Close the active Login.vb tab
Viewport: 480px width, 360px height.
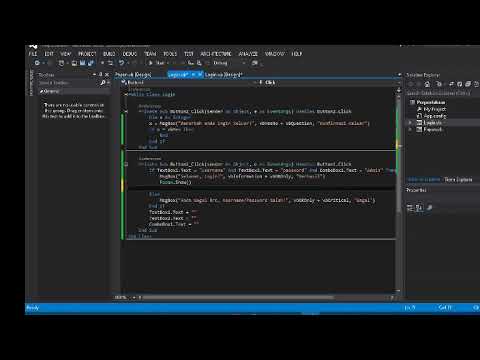pyautogui.click(x=200, y=75)
